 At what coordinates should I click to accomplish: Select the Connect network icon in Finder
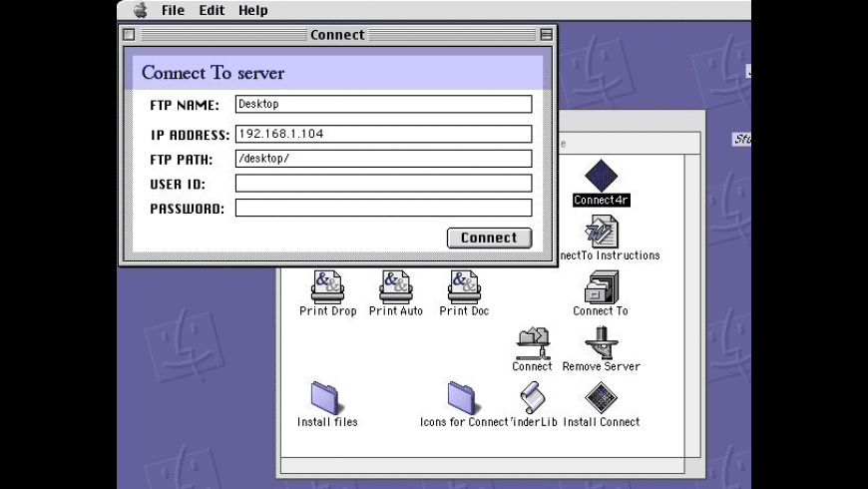532,342
